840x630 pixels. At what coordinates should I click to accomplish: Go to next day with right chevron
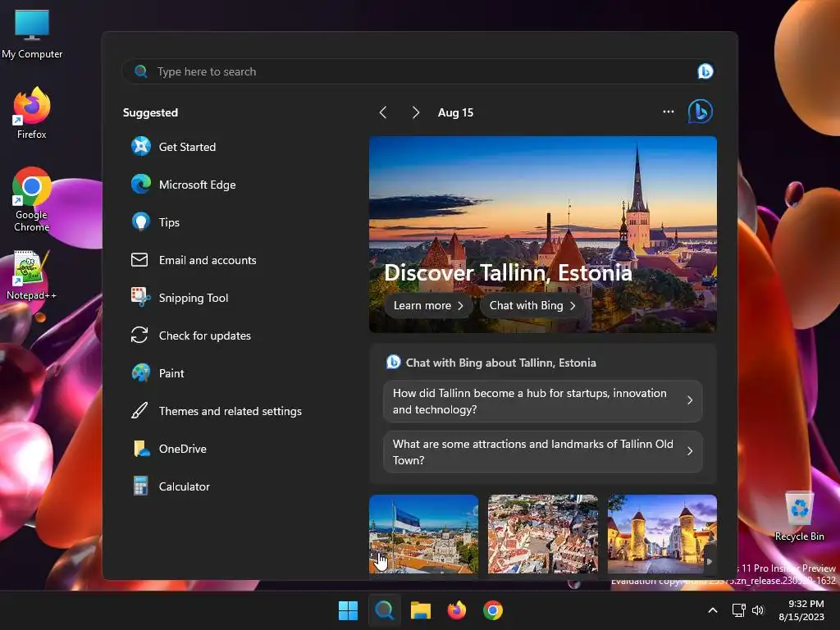point(416,112)
